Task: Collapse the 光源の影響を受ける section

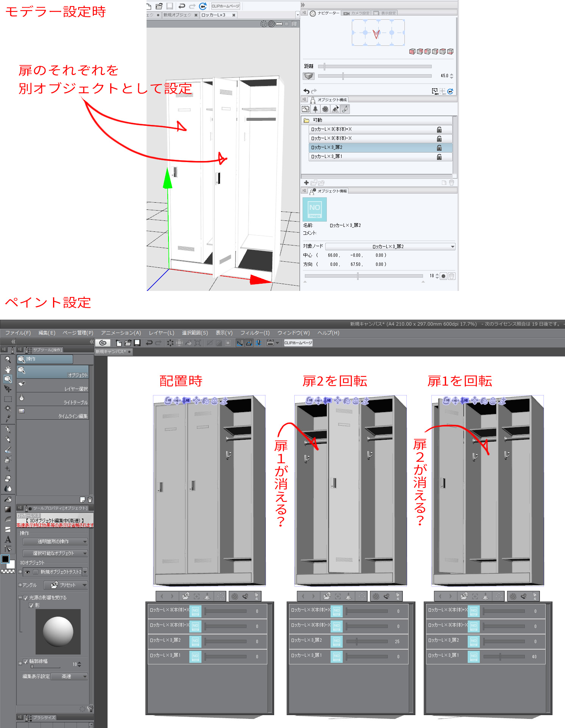Action: coord(20,598)
